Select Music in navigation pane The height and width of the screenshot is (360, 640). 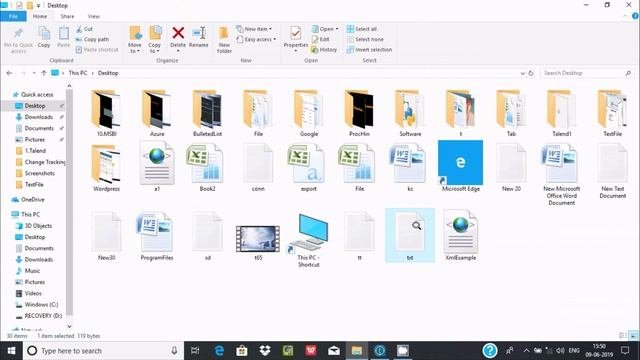click(x=32, y=271)
